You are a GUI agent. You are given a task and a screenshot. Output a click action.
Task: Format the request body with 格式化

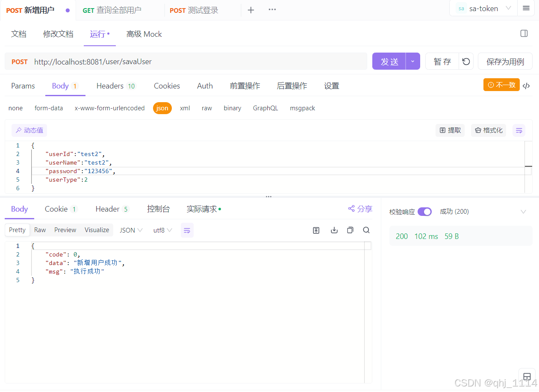click(488, 130)
